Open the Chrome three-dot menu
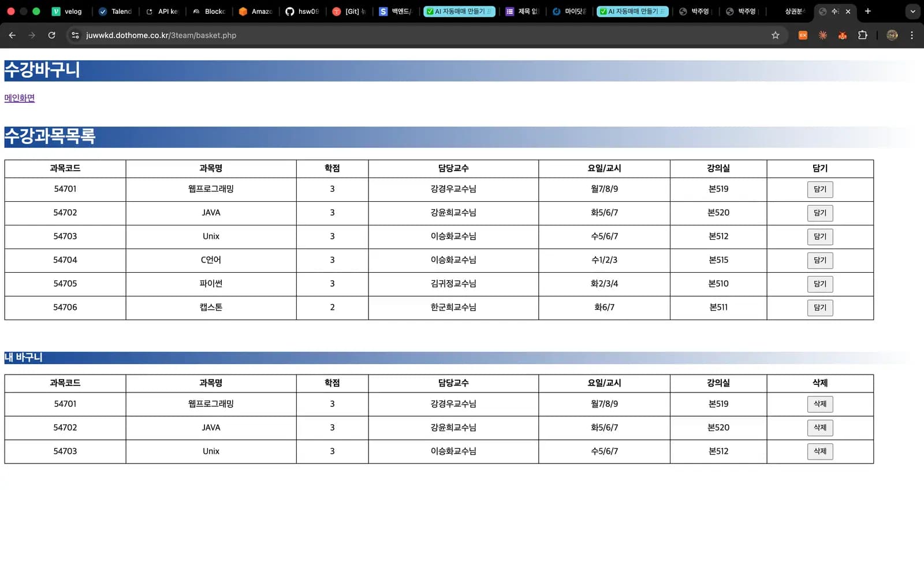 pos(912,35)
